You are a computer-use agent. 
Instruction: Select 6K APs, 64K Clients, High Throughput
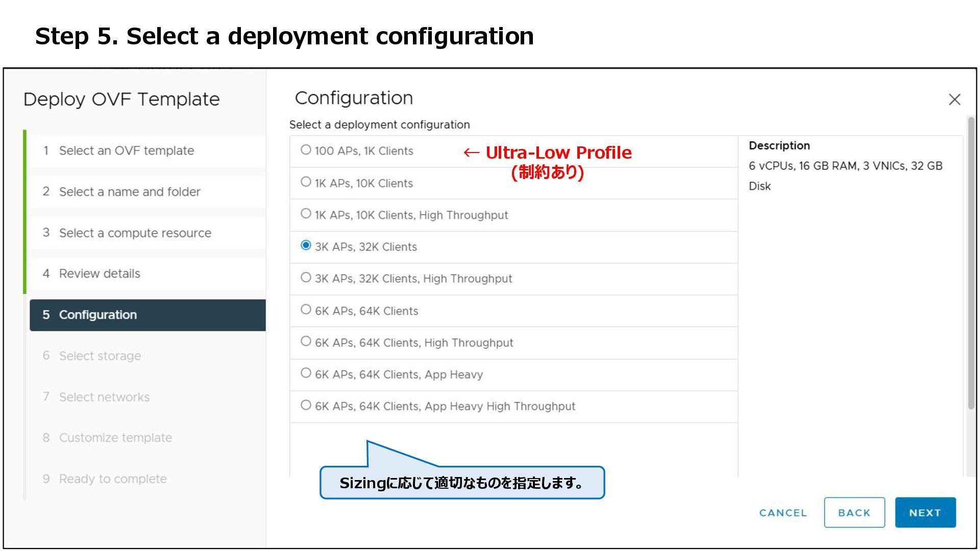point(306,341)
